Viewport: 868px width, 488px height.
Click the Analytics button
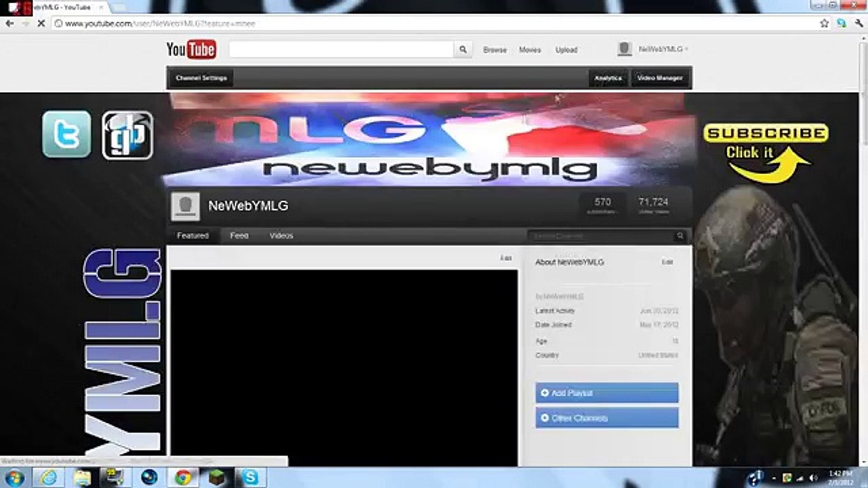(608, 78)
